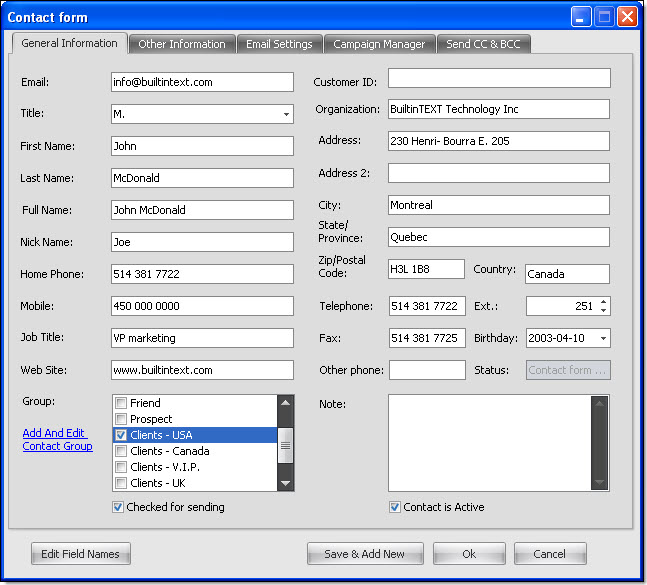Click the Organization field

tap(499, 109)
